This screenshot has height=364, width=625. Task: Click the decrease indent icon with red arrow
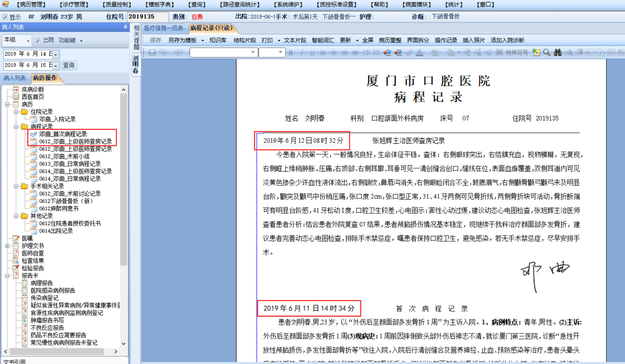(x=387, y=53)
